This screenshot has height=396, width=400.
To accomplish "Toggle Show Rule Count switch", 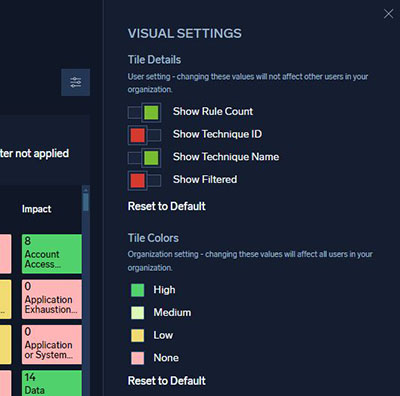I will pos(144,112).
